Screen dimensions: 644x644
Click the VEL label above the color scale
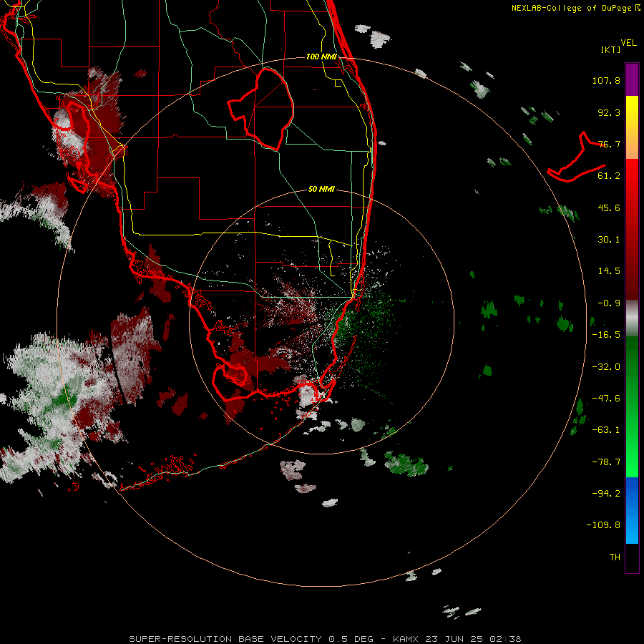point(628,43)
